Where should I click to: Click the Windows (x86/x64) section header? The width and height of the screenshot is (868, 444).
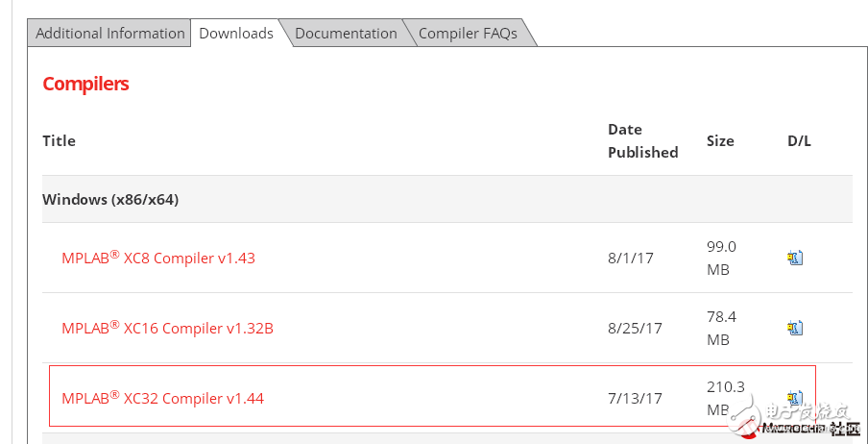[x=110, y=200]
